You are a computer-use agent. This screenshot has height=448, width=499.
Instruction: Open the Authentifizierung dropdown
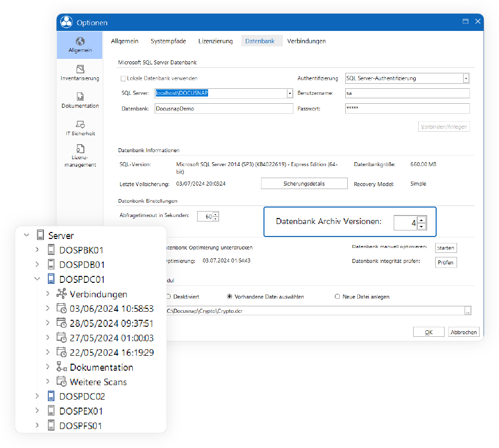[x=466, y=78]
